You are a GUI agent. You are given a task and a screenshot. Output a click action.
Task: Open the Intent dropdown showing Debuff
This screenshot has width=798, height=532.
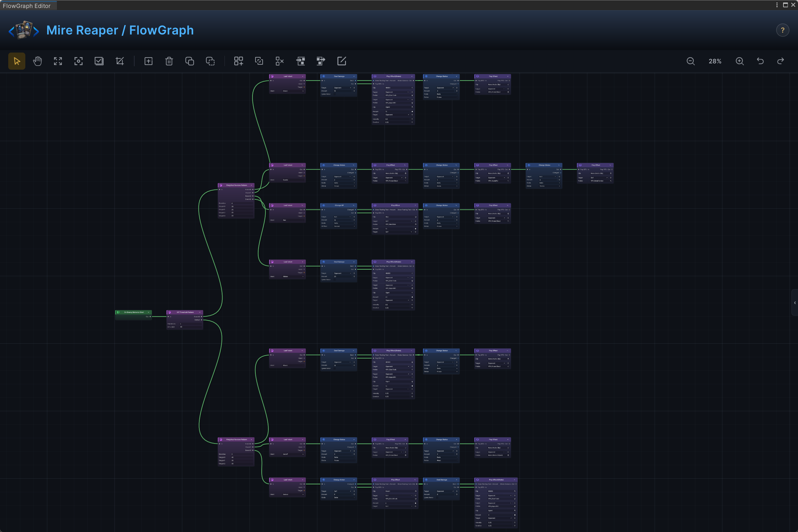(x=293, y=454)
